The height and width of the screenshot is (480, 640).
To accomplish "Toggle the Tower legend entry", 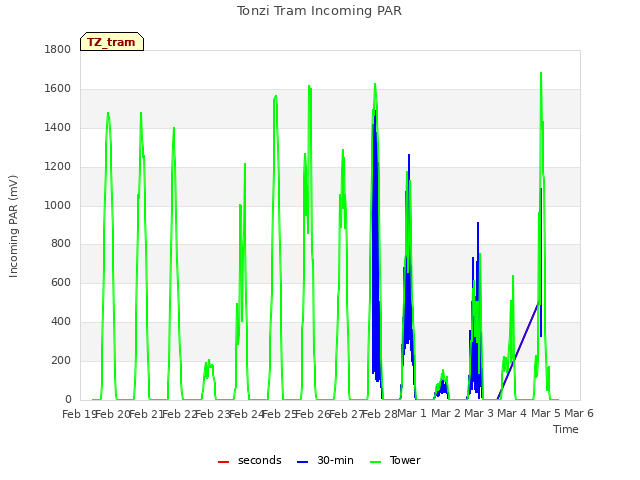I will pos(395,460).
